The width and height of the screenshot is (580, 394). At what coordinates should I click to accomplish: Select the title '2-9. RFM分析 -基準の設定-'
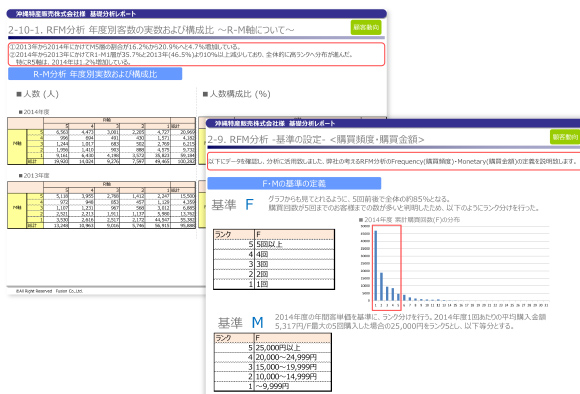click(x=266, y=139)
